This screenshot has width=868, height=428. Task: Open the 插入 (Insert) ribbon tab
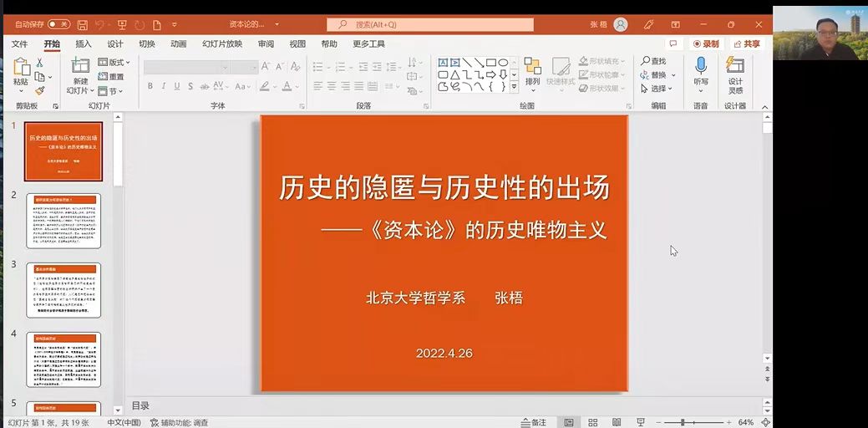pyautogui.click(x=84, y=43)
